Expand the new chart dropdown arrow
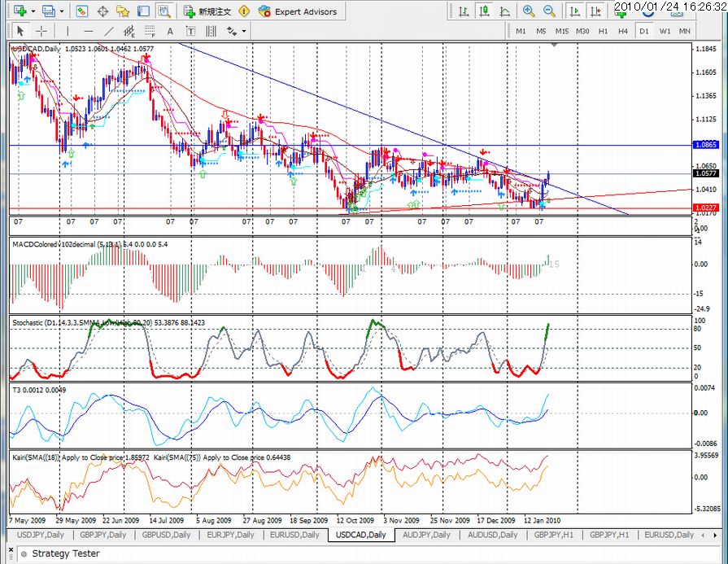This screenshot has width=728, height=564. tap(33, 11)
